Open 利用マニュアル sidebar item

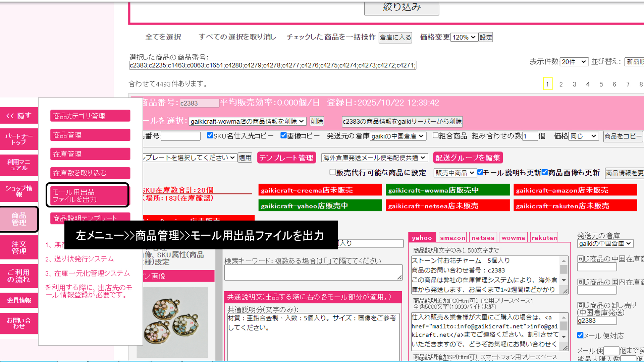(19, 165)
